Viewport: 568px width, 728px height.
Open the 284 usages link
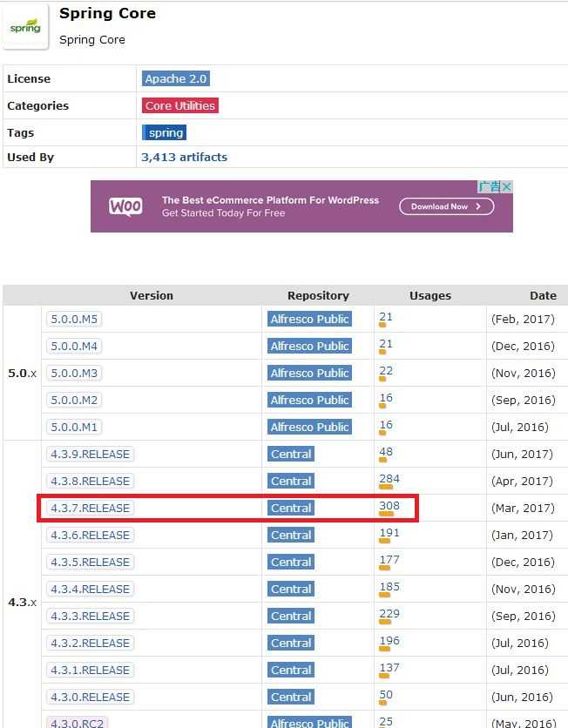coord(389,478)
